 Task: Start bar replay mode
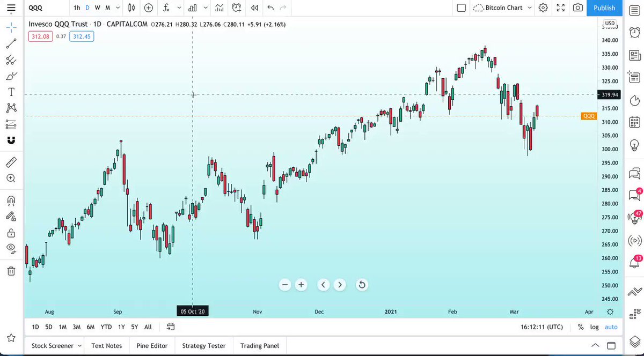pyautogui.click(x=254, y=8)
